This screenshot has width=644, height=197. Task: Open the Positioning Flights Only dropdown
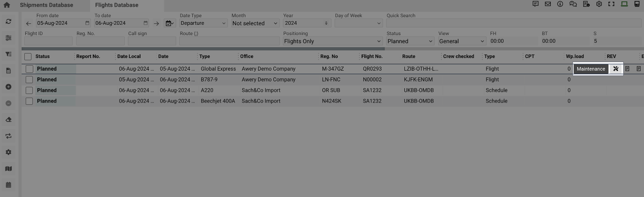pos(332,41)
